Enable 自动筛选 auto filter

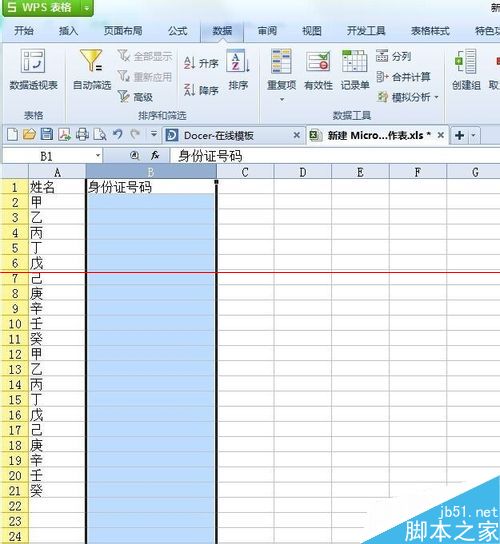92,69
